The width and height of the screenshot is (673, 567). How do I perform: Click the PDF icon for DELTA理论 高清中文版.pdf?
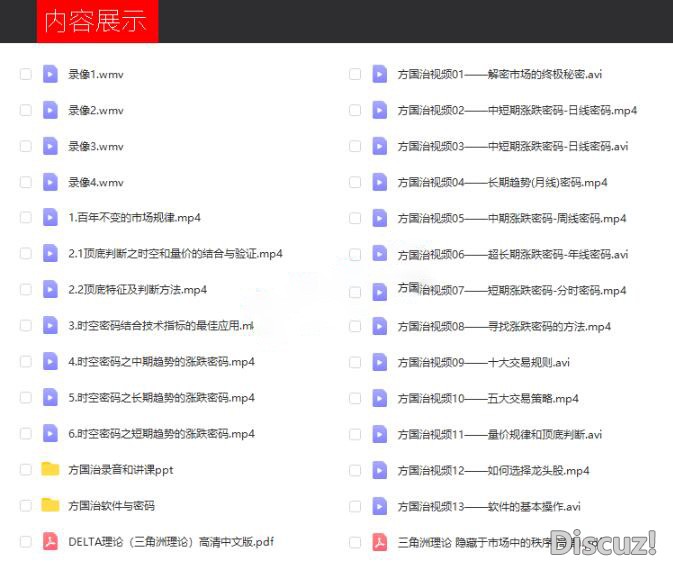[x=50, y=542]
